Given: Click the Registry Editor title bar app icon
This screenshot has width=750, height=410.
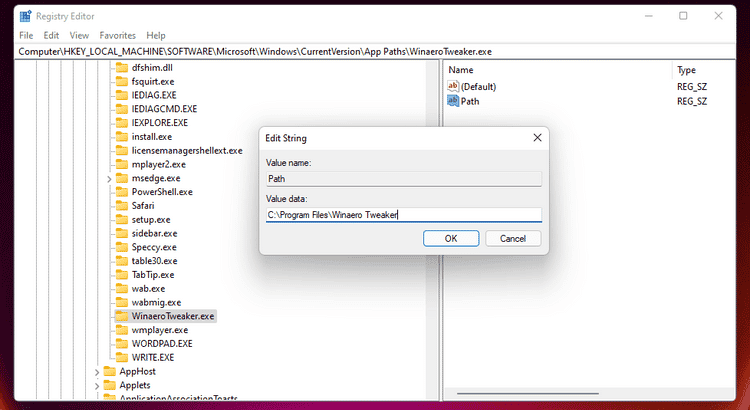Looking at the screenshot, I should (x=25, y=16).
